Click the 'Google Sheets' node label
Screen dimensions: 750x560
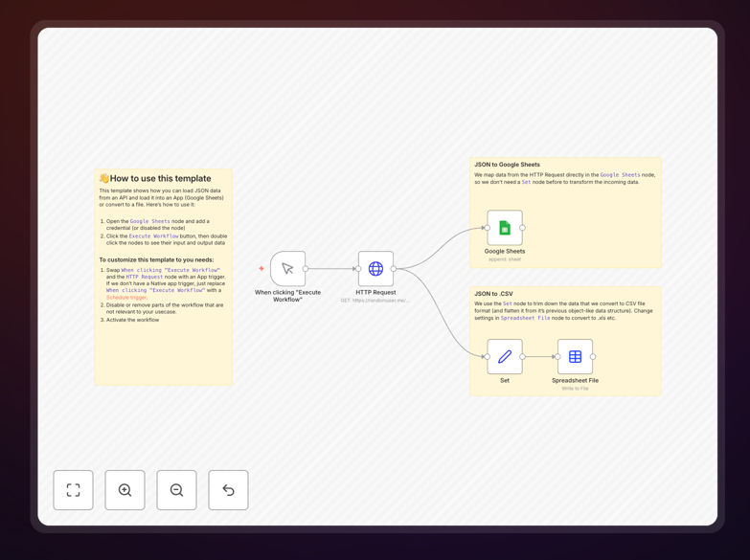tap(505, 251)
